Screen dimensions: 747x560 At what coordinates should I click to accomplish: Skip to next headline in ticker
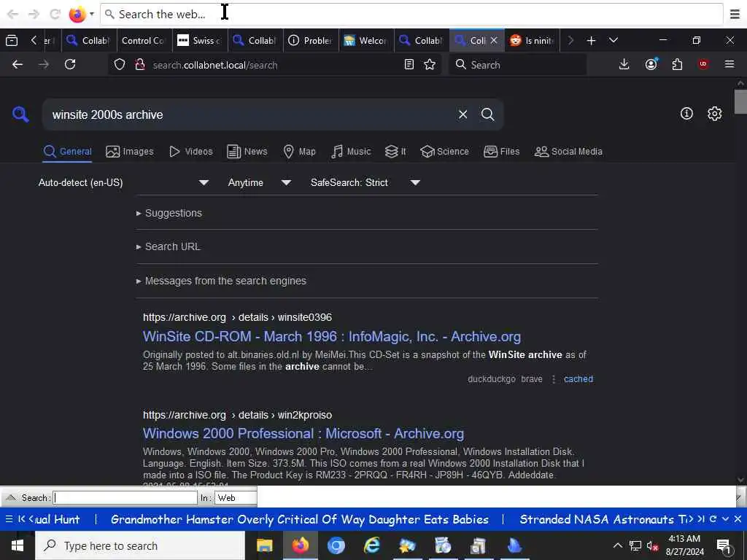click(701, 519)
